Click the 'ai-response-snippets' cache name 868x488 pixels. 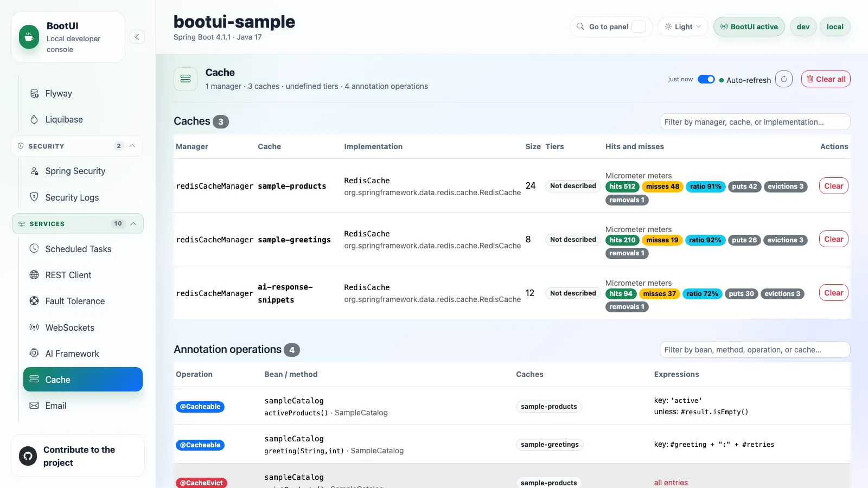[x=285, y=293]
